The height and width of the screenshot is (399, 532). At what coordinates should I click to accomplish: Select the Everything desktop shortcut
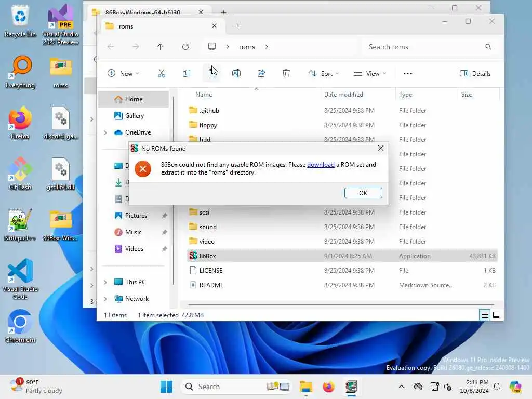pos(20,72)
